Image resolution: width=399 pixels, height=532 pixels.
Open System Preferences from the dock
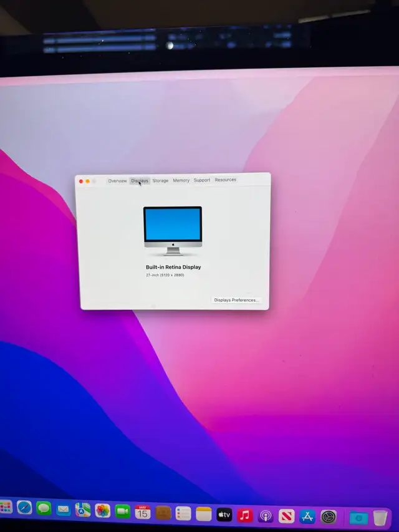pyautogui.click(x=329, y=517)
